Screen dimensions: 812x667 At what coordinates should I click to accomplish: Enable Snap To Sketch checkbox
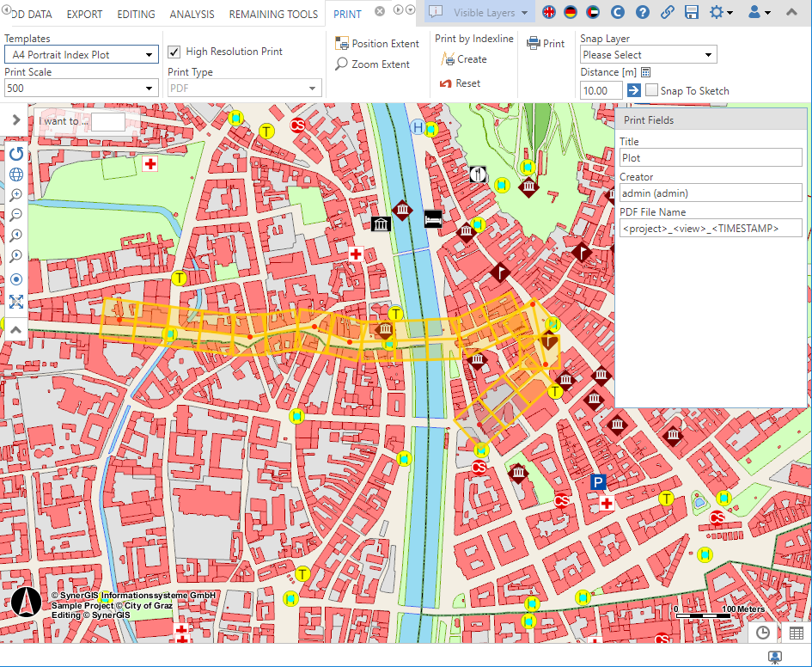click(652, 90)
